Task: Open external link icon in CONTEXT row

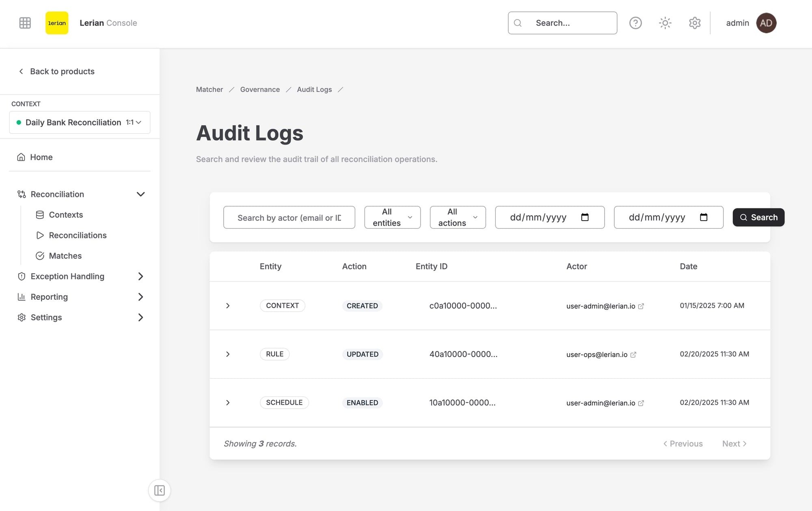Action: 641,306
